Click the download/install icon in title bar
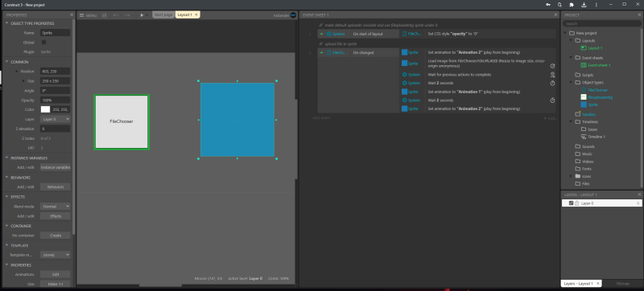644x291 pixels. (x=584, y=5)
